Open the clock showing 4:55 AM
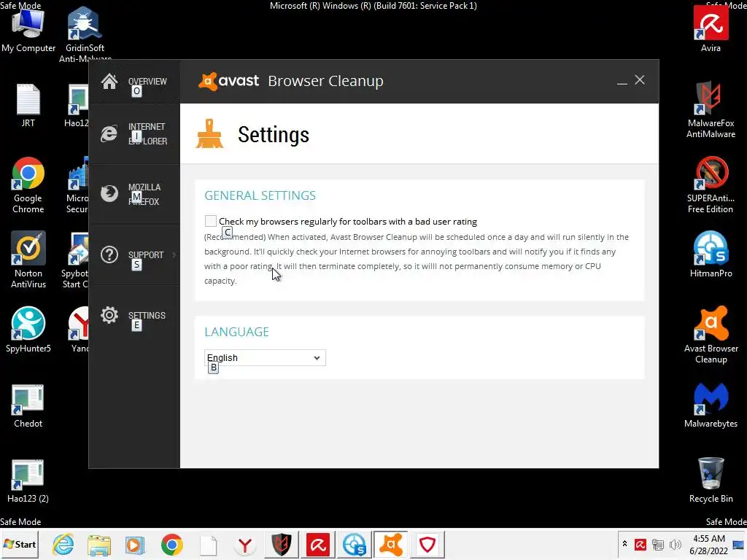The image size is (747, 560). [709, 544]
